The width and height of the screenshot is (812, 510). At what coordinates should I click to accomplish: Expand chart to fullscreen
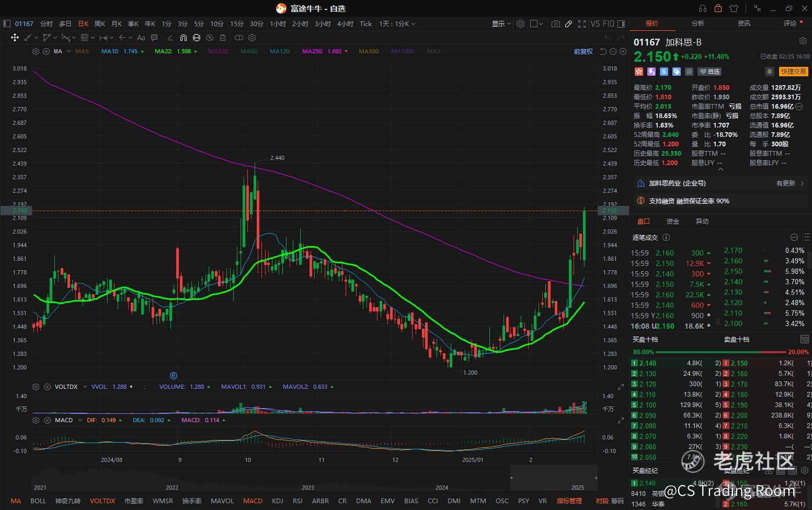click(x=582, y=24)
